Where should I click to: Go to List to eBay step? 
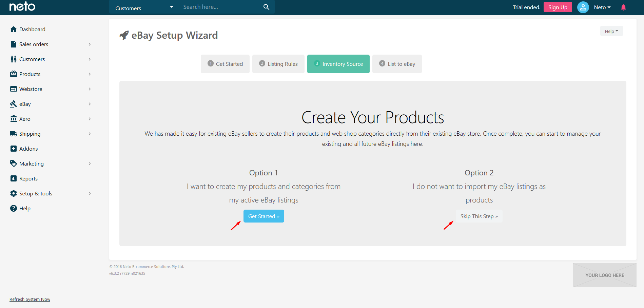(397, 64)
